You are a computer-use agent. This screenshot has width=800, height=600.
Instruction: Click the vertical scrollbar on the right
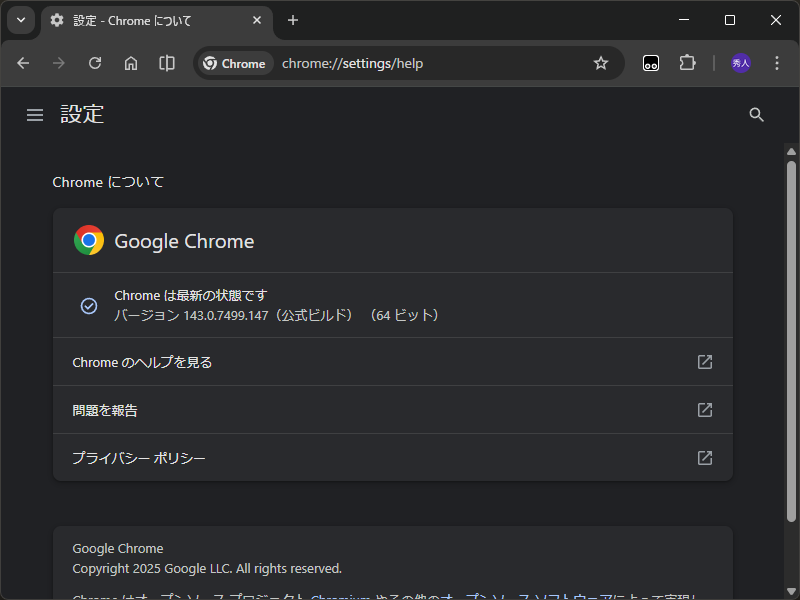791,300
